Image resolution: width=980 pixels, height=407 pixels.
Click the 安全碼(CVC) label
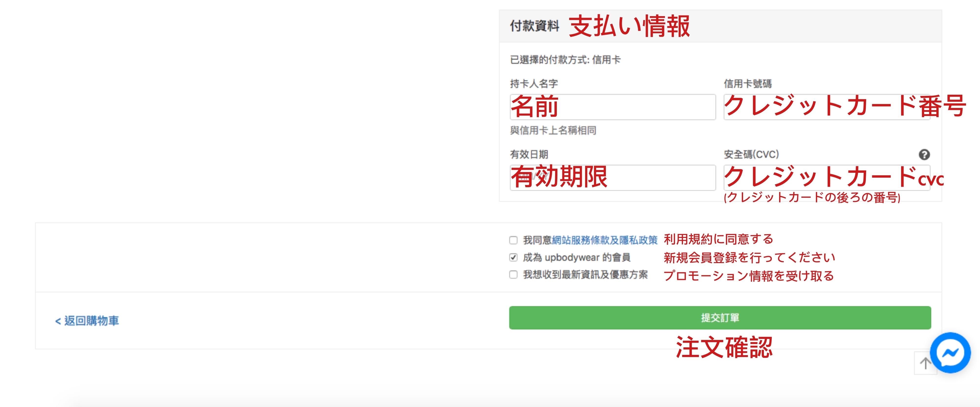[751, 155]
